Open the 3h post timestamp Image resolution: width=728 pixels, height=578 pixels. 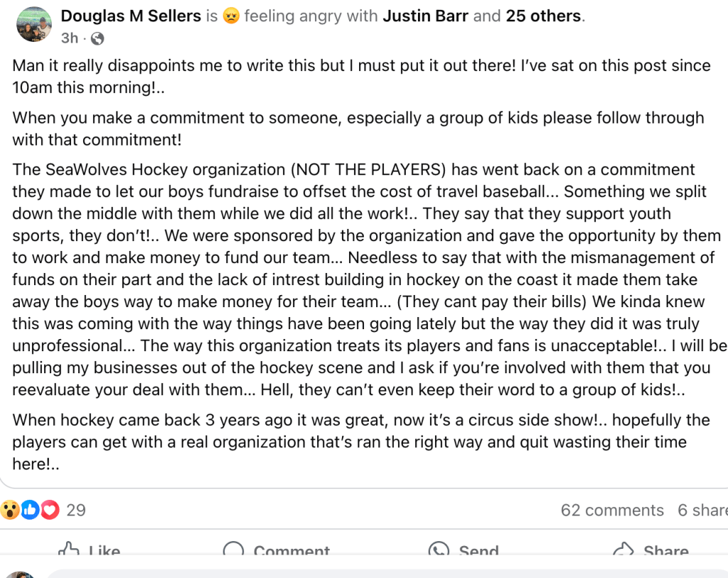pyautogui.click(x=69, y=38)
